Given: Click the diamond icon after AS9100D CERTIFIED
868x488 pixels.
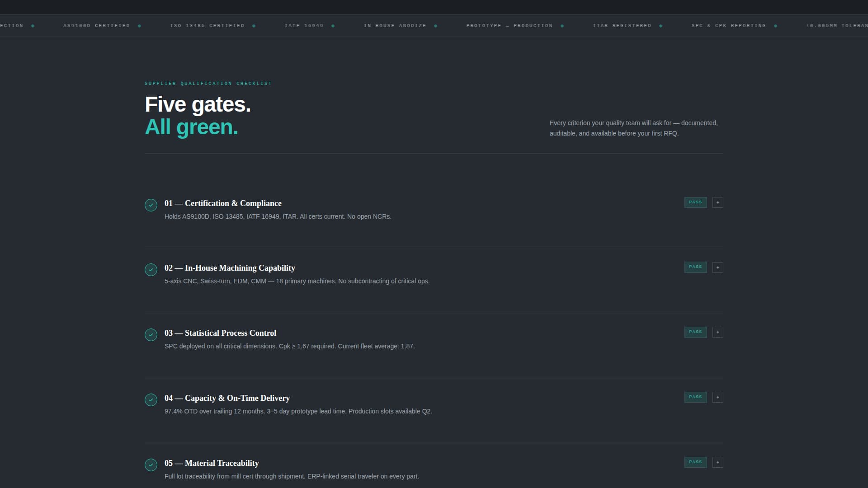Looking at the screenshot, I should 138,26.
